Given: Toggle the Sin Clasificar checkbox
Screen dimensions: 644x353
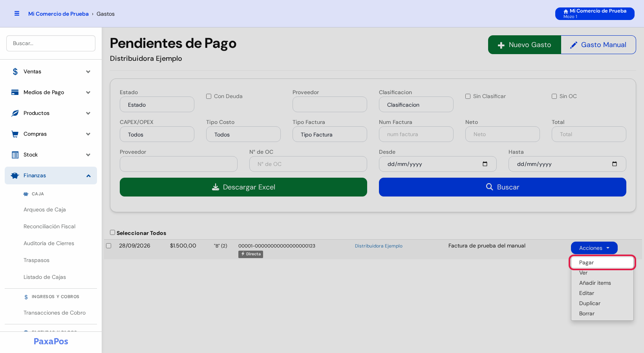Looking at the screenshot, I should [x=468, y=96].
